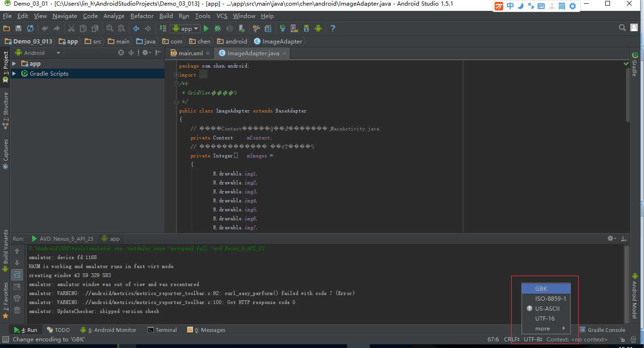Viewport: 644px width, 348px height.
Task: Expand the app module tree node
Action: pos(14,63)
